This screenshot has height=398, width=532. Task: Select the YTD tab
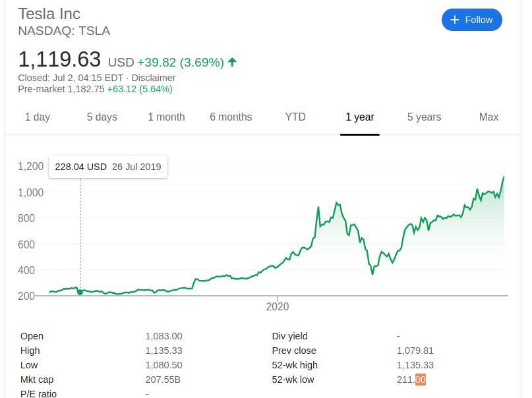(295, 117)
